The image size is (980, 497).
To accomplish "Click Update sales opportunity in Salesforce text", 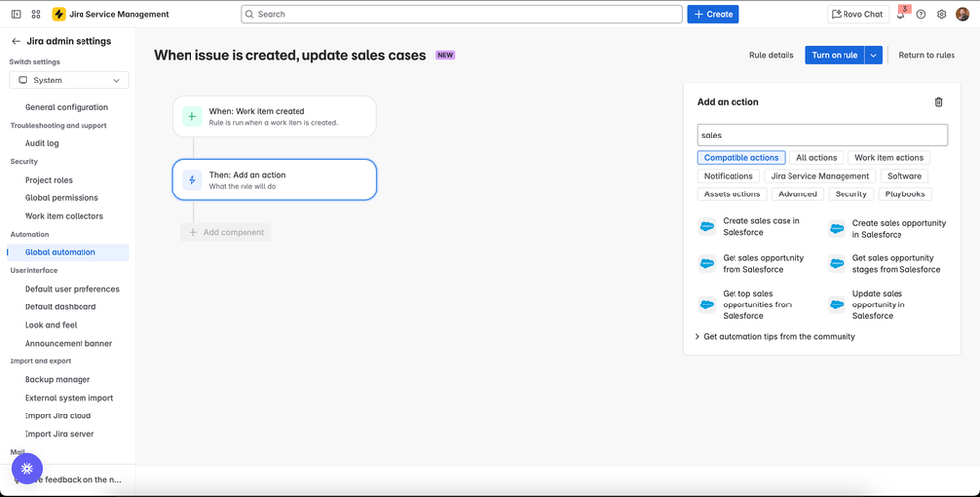I will coord(878,304).
